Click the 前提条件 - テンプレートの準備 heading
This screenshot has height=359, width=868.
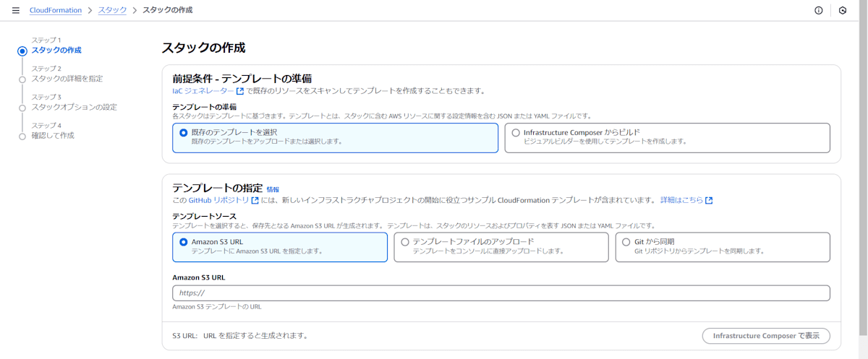point(242,78)
